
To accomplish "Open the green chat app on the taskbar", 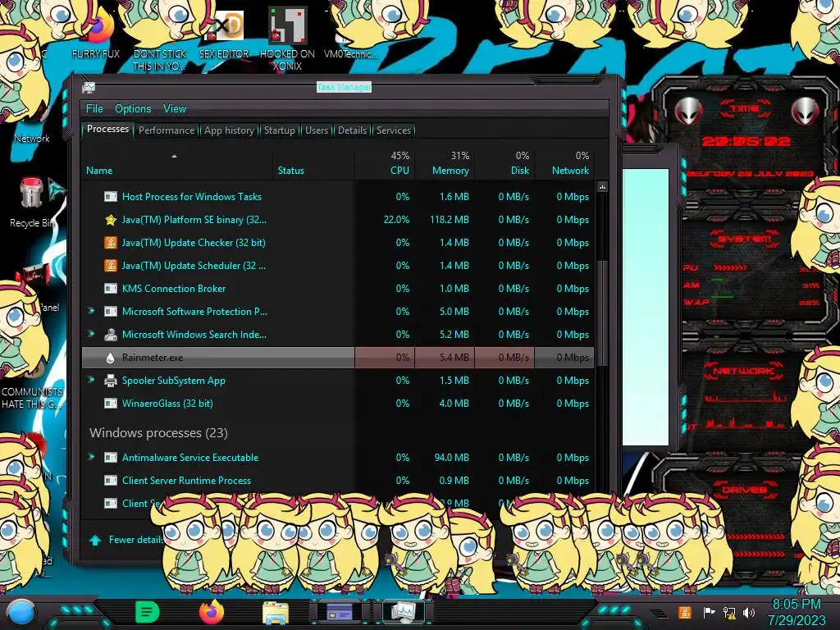I will tap(147, 612).
